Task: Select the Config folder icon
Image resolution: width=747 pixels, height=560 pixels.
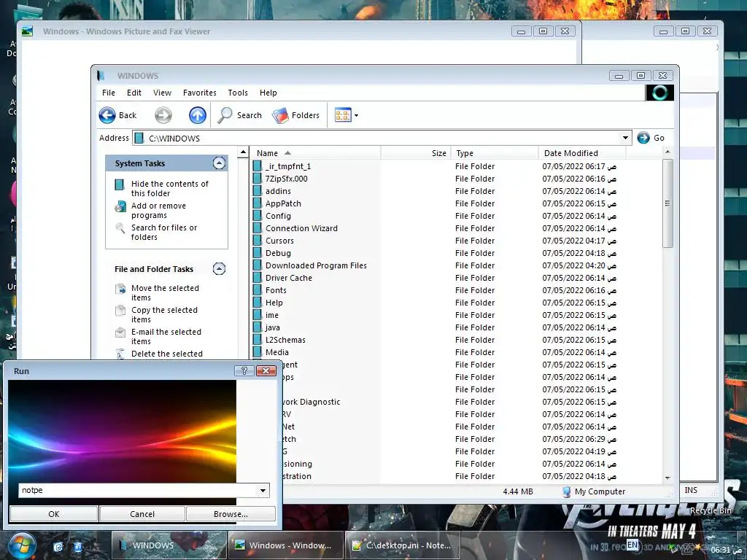Action: 258,216
